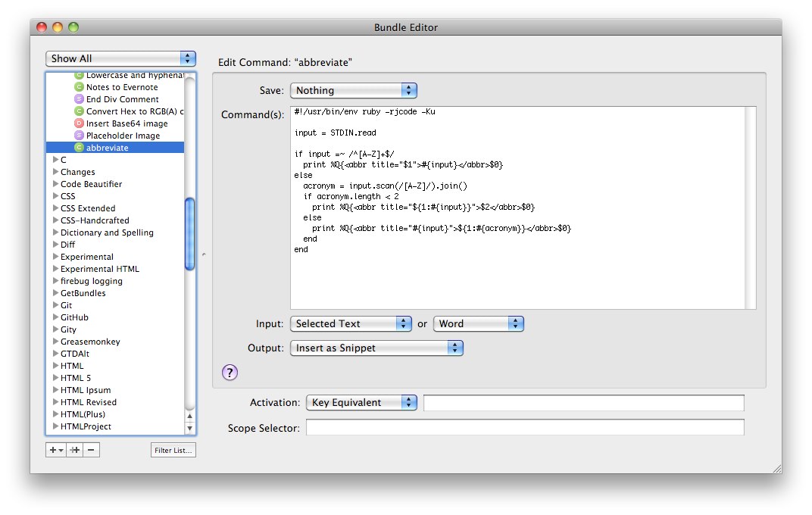This screenshot has width=812, height=515.
Task: Open the Output dropdown Insert as Snippet
Action: click(376, 348)
